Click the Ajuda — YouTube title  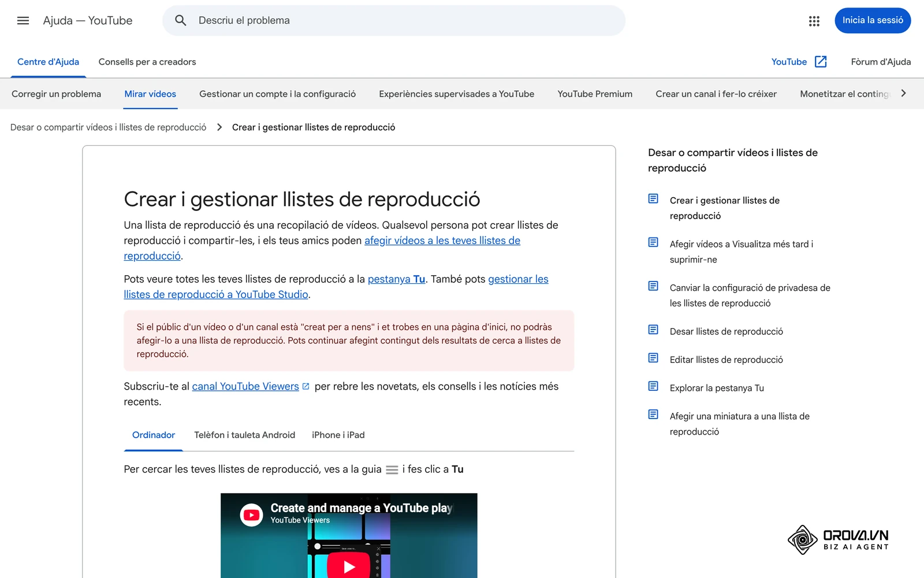[88, 21]
